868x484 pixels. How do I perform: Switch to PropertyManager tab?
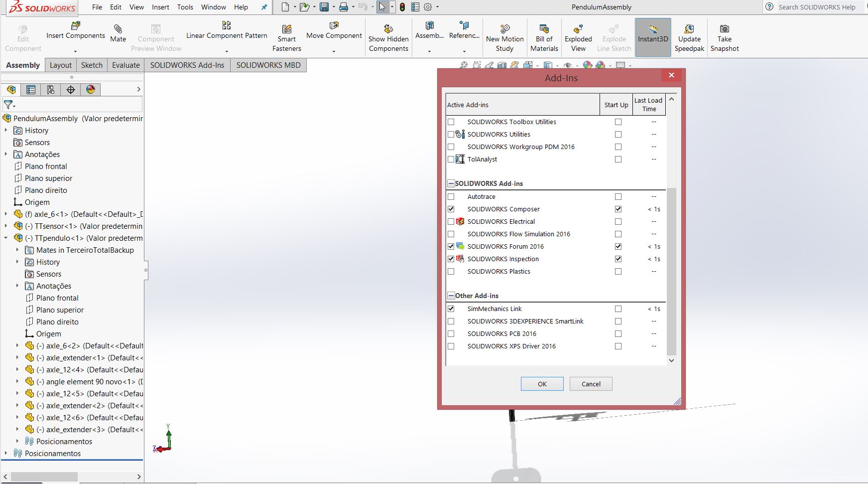31,90
